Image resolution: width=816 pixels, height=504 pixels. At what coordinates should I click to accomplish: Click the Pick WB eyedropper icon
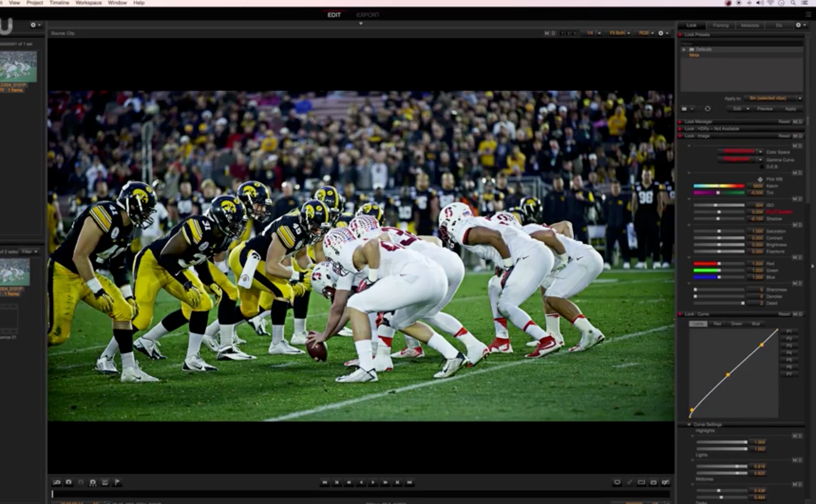(760, 179)
